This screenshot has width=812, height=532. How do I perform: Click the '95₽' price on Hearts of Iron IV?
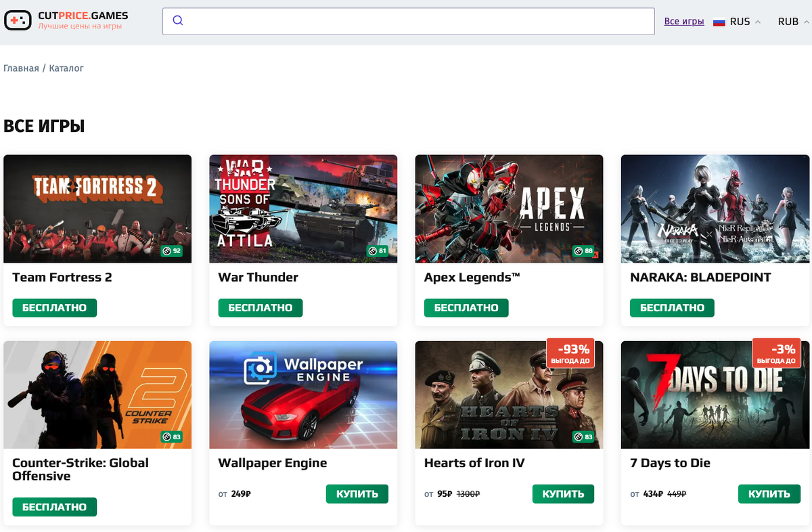coord(445,494)
